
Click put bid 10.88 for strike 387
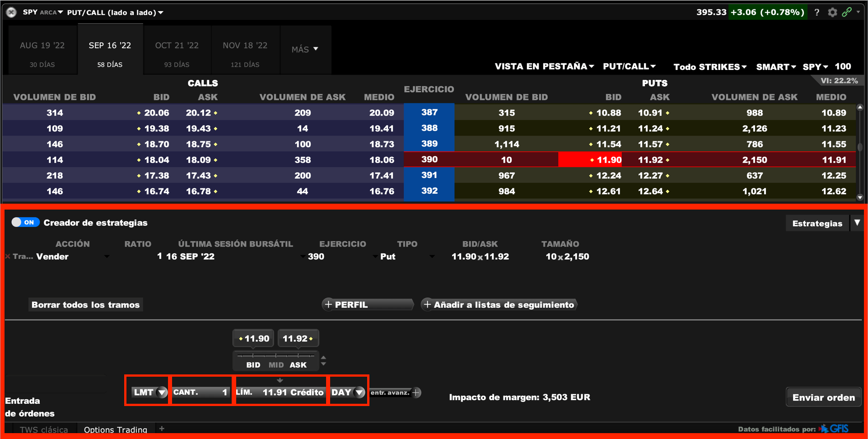tap(608, 113)
